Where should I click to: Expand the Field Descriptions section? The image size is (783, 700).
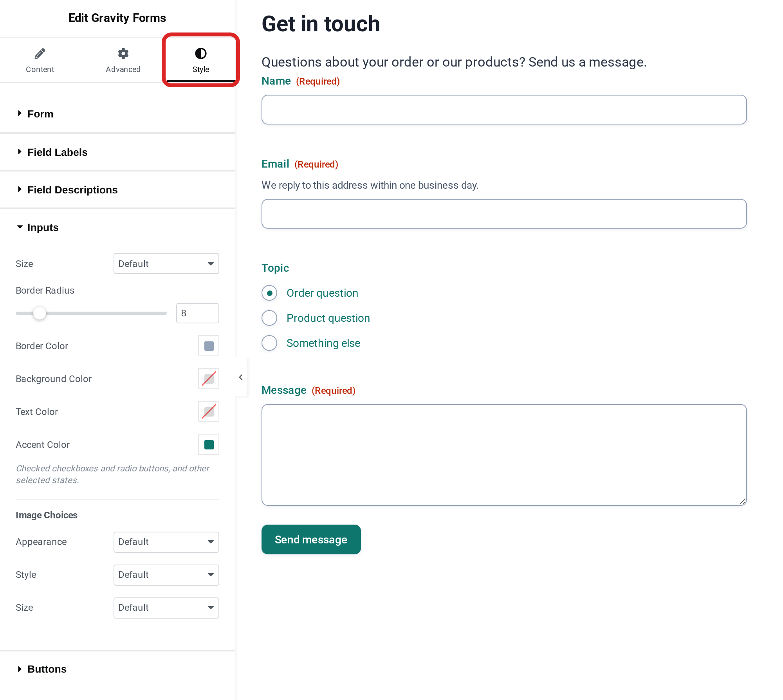(117, 190)
